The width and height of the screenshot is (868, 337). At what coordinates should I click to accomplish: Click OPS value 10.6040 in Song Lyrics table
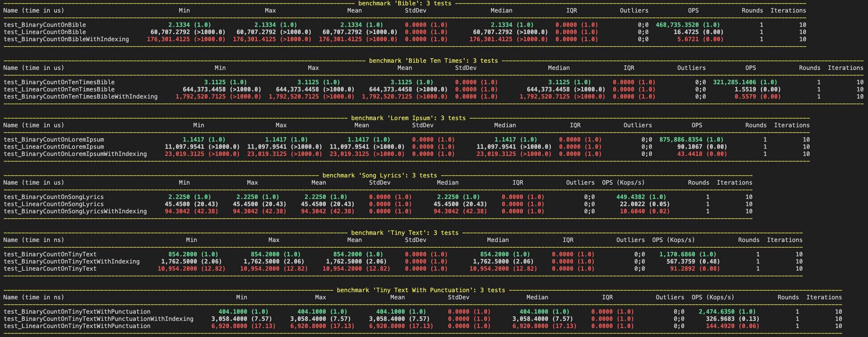click(633, 212)
